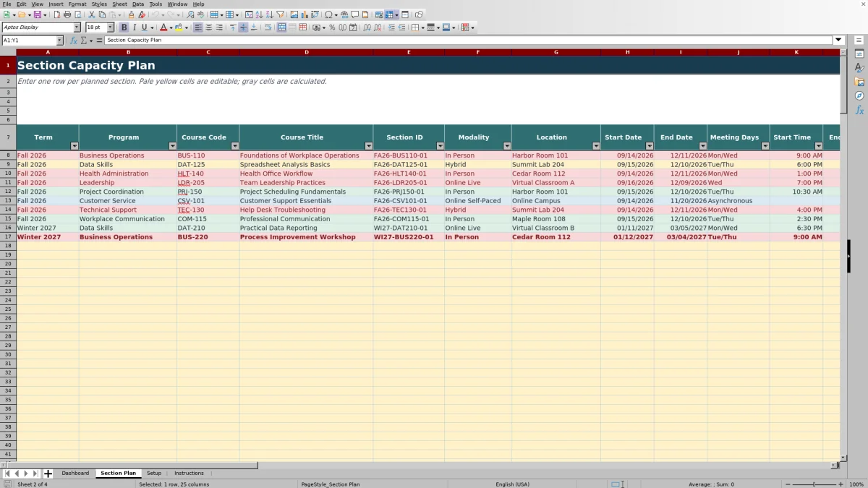Click the AutoFilter funnel icon
The height and width of the screenshot is (488, 868).
coord(280,14)
